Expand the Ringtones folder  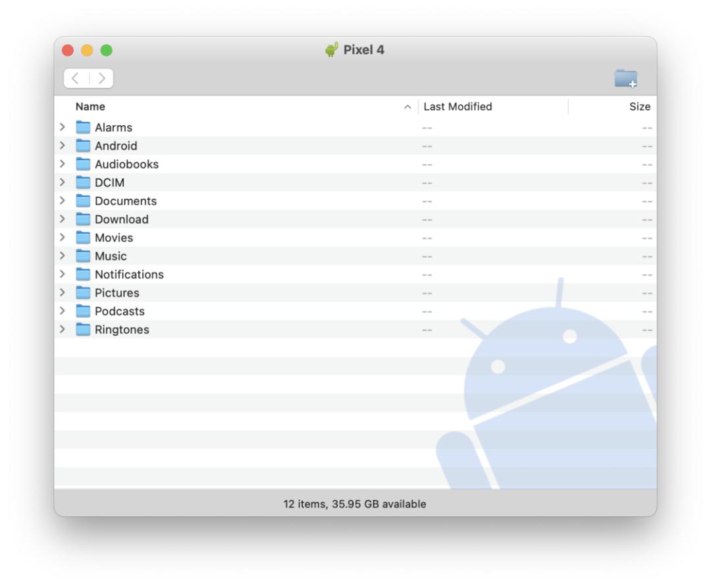(63, 329)
